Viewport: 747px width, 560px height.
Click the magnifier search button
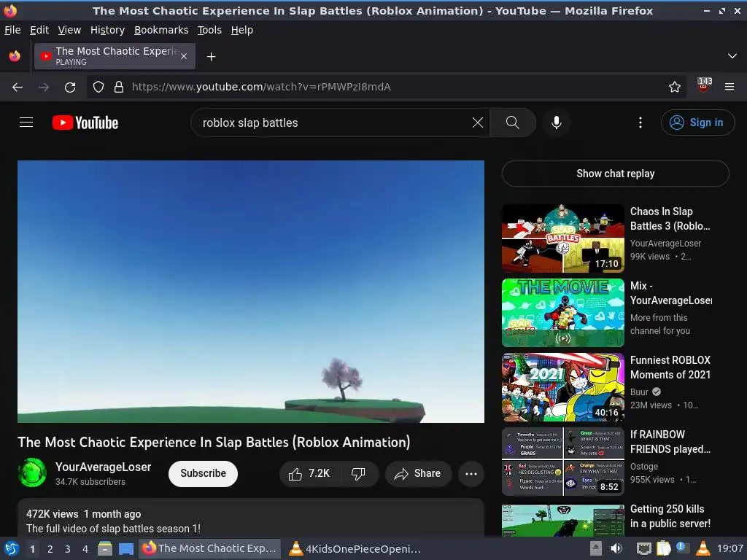coord(513,122)
